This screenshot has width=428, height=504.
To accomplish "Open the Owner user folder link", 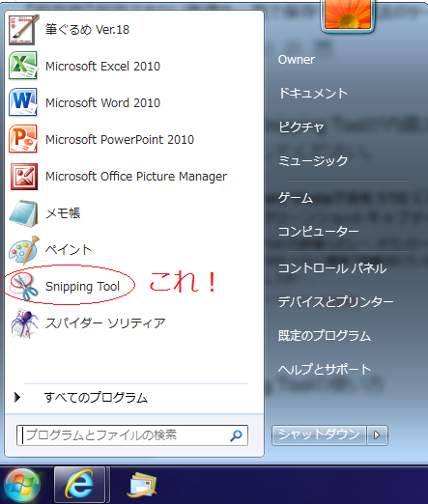I will 297,60.
